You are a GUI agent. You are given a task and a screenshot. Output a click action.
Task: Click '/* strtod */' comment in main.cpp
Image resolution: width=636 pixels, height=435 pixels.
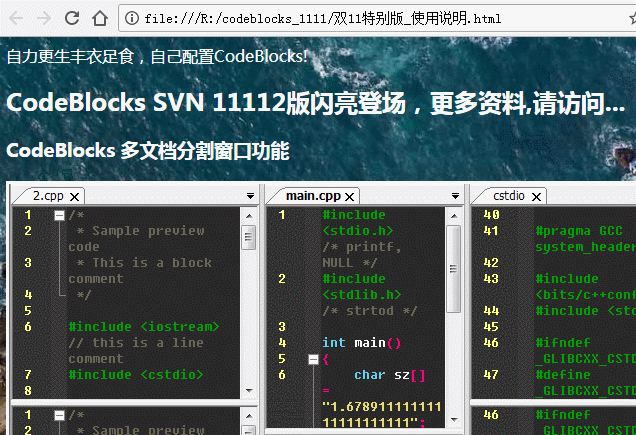pos(370,311)
